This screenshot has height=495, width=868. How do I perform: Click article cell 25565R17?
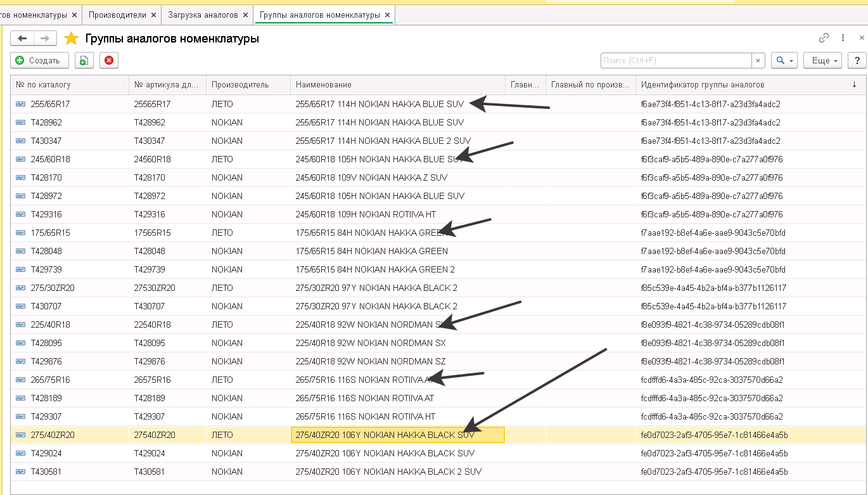click(167, 103)
